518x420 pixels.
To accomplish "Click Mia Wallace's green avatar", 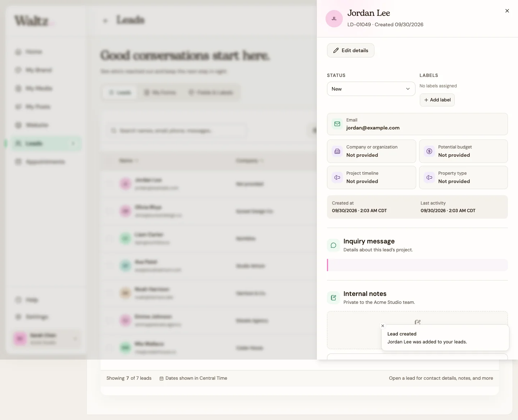I will (126, 347).
